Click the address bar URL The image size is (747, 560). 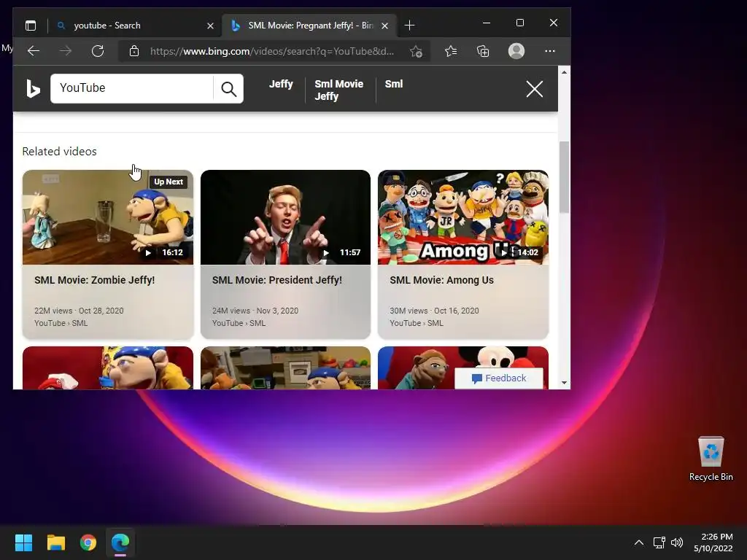point(271,52)
